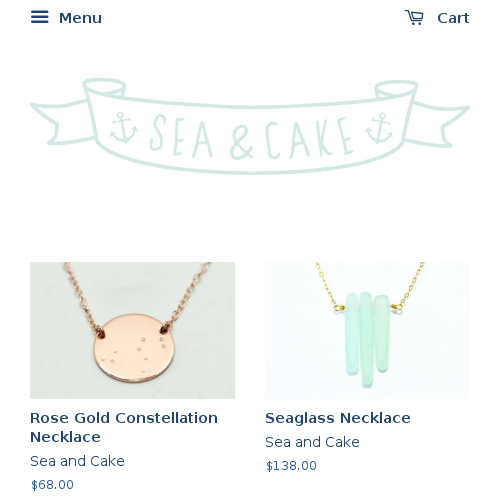Click the $138.00 price
Screen dimensions: 500x500
(291, 466)
